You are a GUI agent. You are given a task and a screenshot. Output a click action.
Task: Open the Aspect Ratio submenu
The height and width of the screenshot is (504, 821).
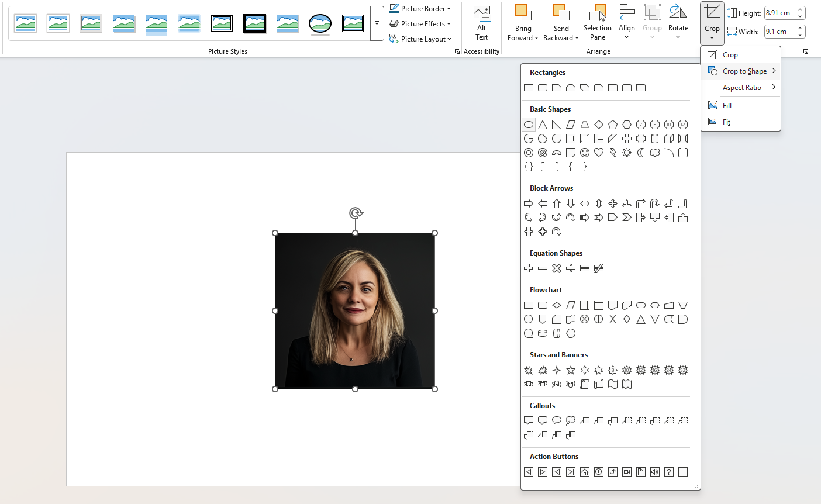[x=741, y=88]
